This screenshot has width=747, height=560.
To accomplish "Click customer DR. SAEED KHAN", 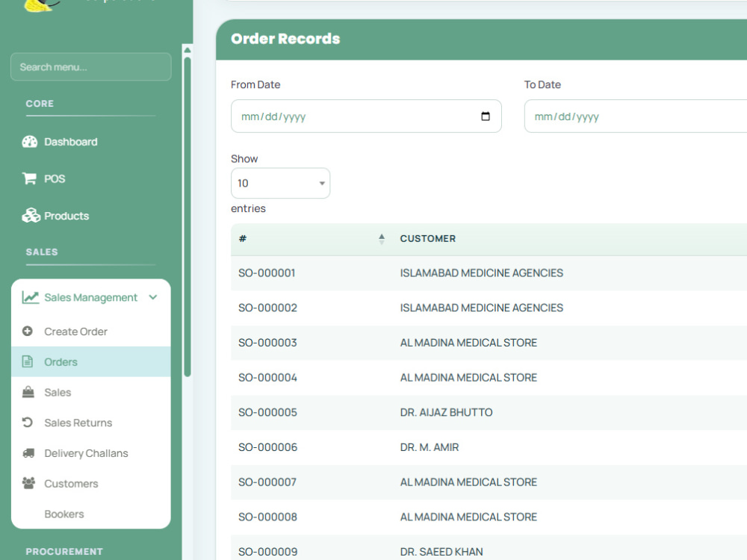I will point(441,552).
